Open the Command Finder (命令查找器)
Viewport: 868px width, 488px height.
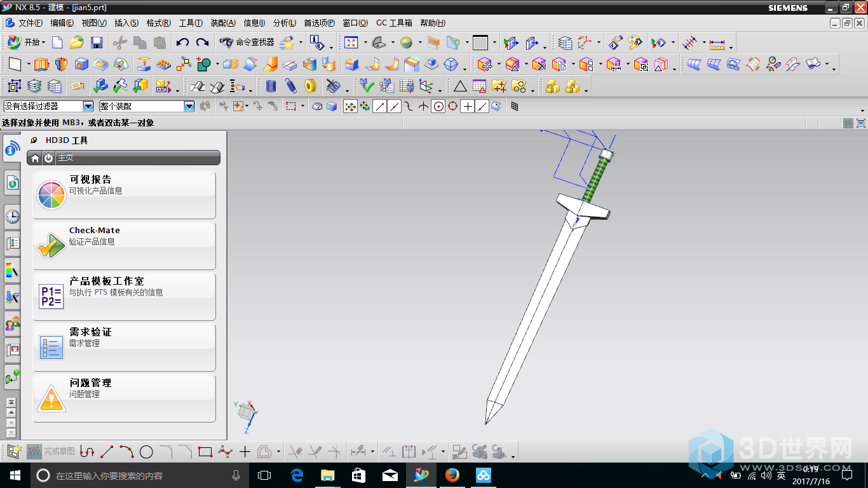[x=247, y=43]
